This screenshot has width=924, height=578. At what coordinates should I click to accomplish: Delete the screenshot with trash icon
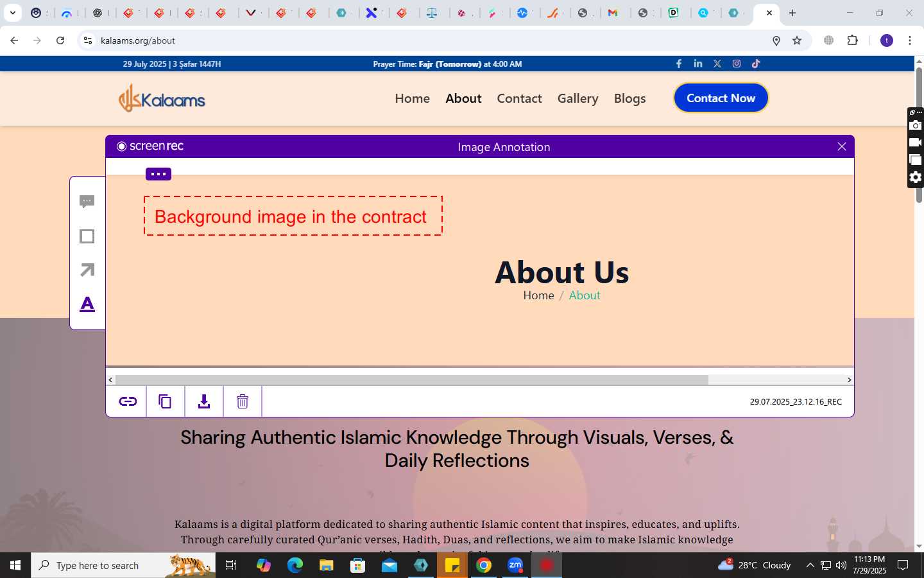[x=243, y=401]
